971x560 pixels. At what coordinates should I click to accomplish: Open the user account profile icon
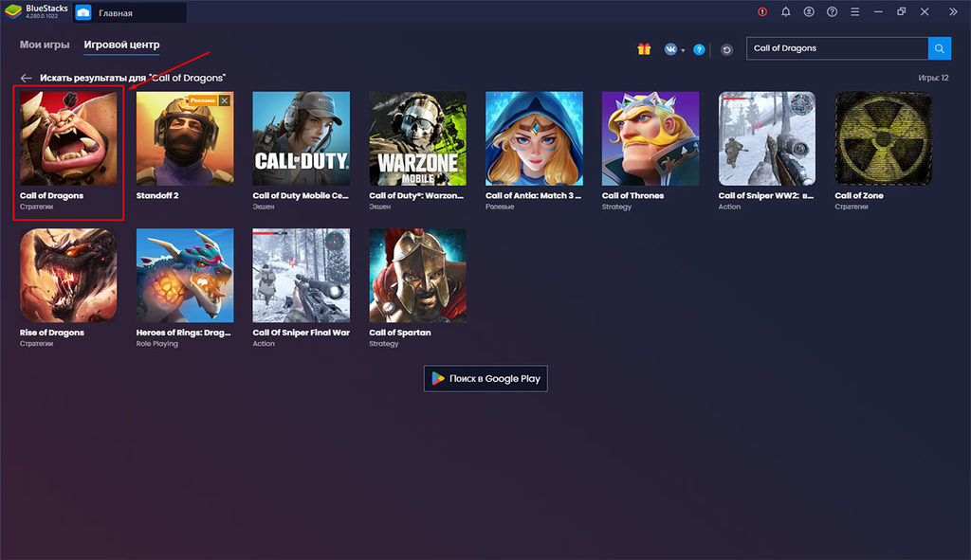809,11
